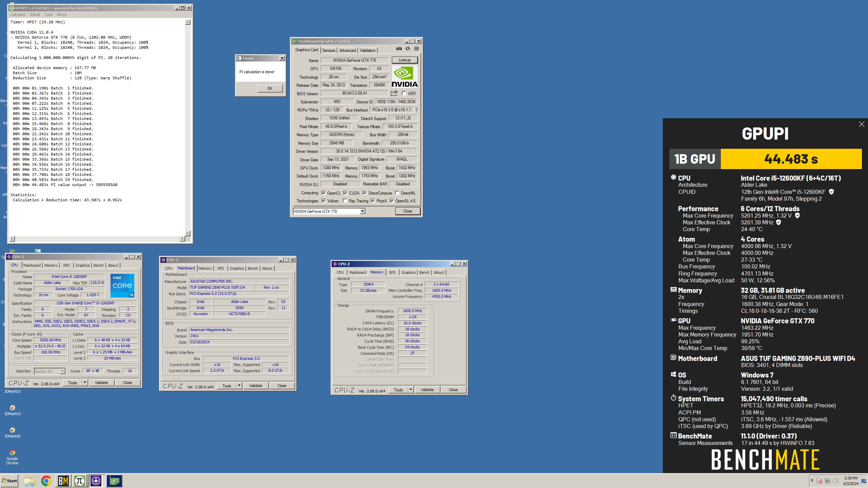
Task: Click the volume speaker tray icon
Action: click(x=835, y=481)
